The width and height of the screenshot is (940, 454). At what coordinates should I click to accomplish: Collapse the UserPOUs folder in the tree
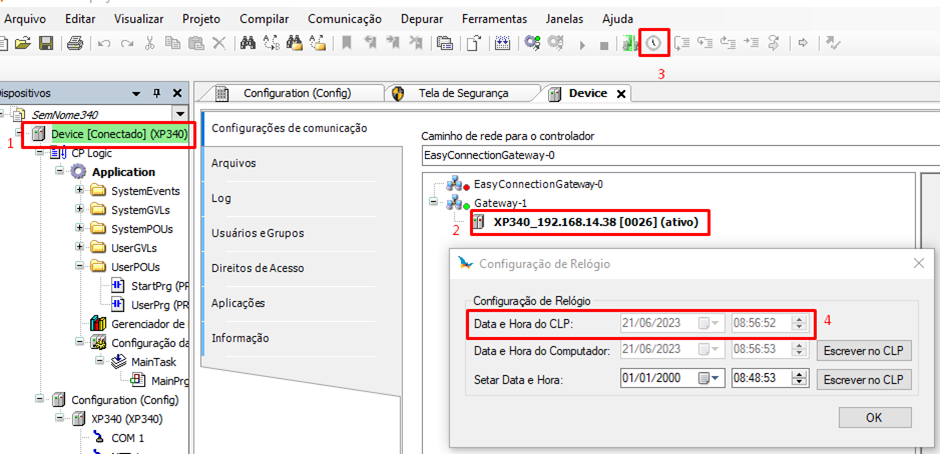(x=81, y=267)
